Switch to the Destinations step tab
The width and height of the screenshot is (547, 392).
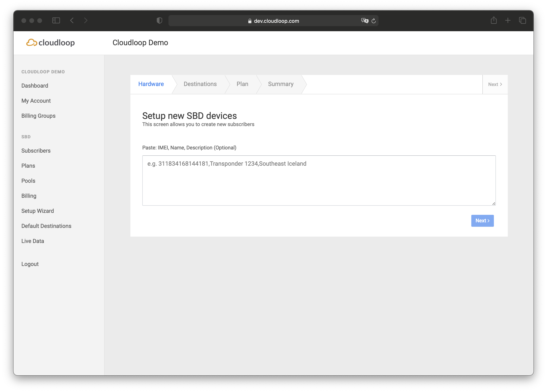(200, 84)
